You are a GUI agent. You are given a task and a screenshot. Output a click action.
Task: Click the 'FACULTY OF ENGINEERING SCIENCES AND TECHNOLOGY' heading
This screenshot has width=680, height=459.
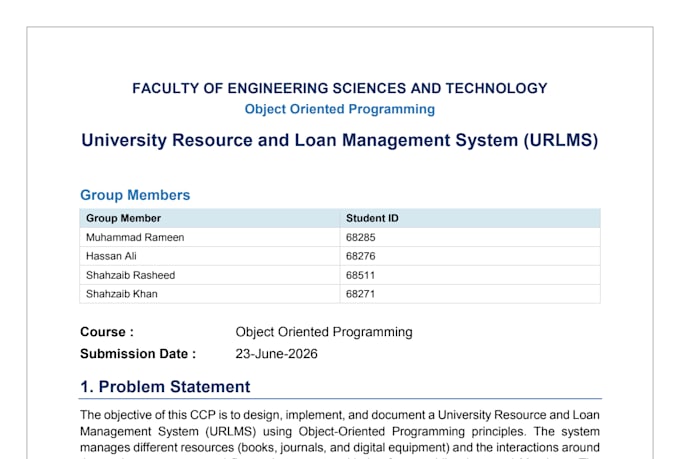point(340,88)
